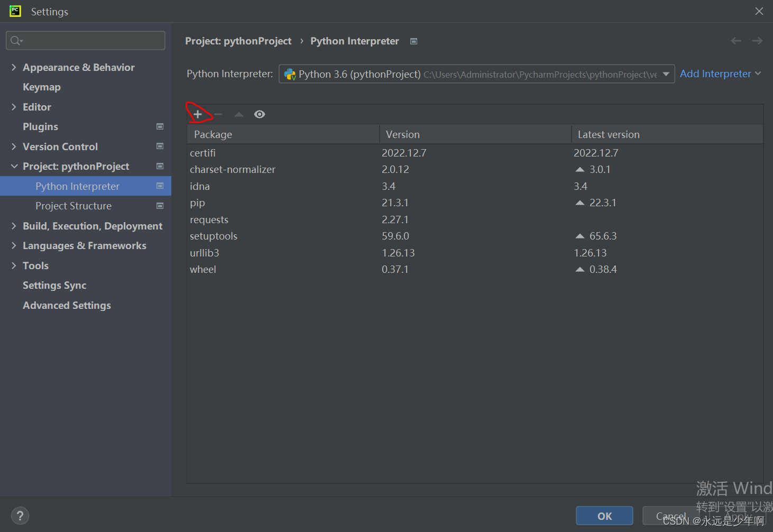The height and width of the screenshot is (532, 773).
Task: Click latest version 1.26.13 of urllib3
Action: click(590, 253)
